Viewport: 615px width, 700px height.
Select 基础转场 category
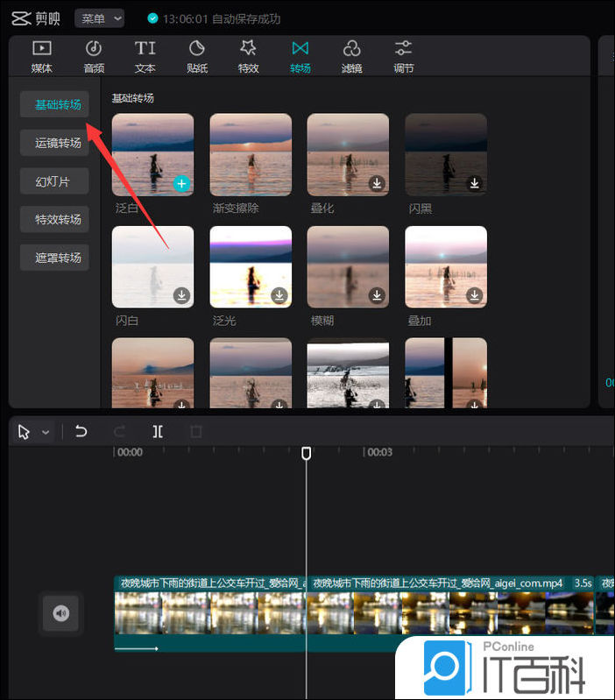click(54, 104)
